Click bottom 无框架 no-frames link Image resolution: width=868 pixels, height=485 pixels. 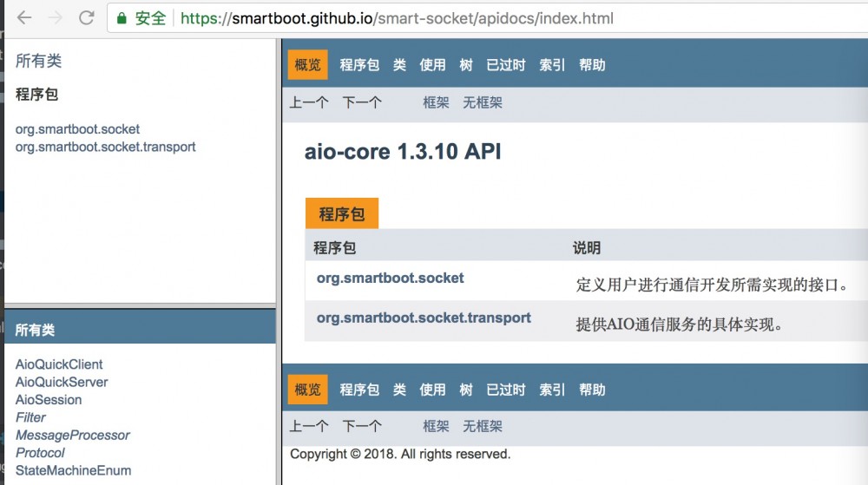(482, 426)
